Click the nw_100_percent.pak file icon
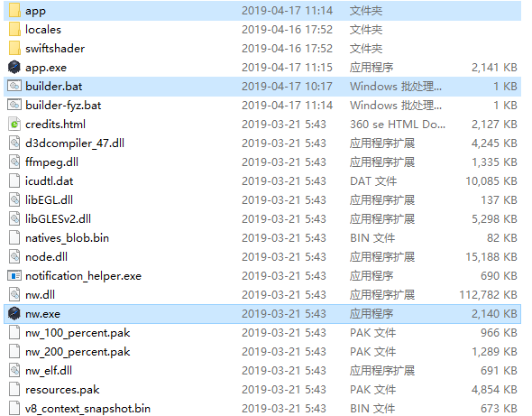Viewport: 532px width, 416px height. (14, 332)
